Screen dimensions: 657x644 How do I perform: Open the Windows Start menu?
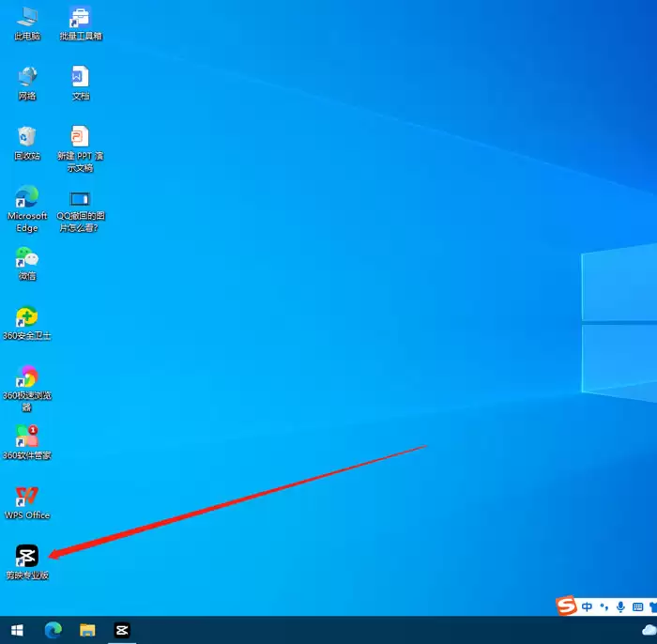(17, 630)
